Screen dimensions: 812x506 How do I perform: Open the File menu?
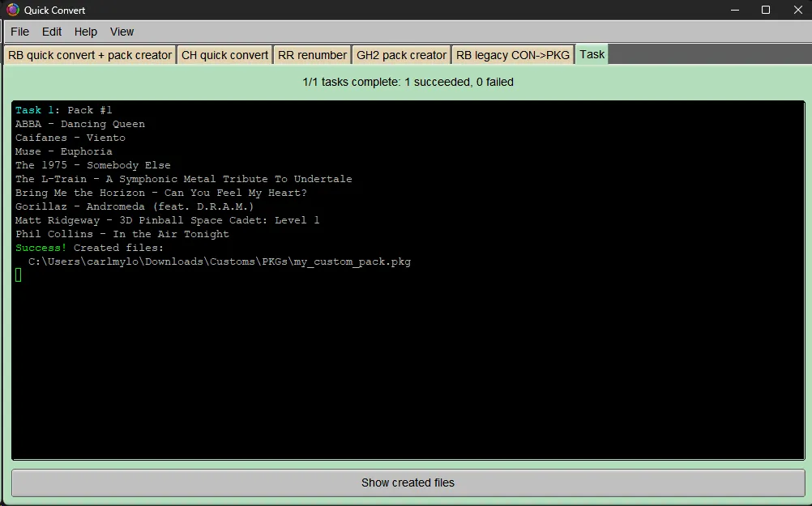(x=19, y=32)
